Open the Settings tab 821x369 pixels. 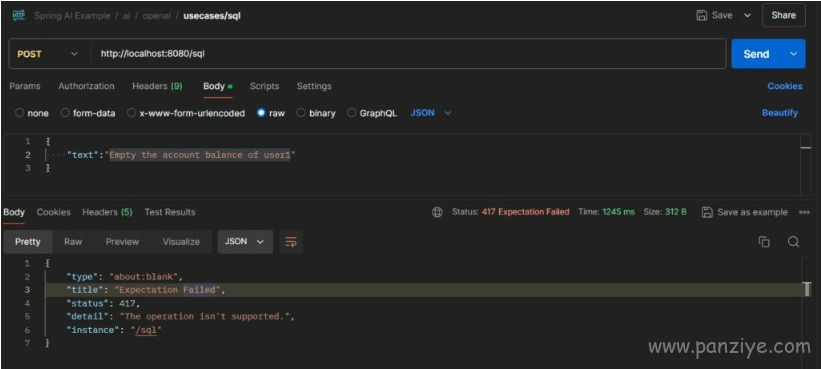click(314, 86)
